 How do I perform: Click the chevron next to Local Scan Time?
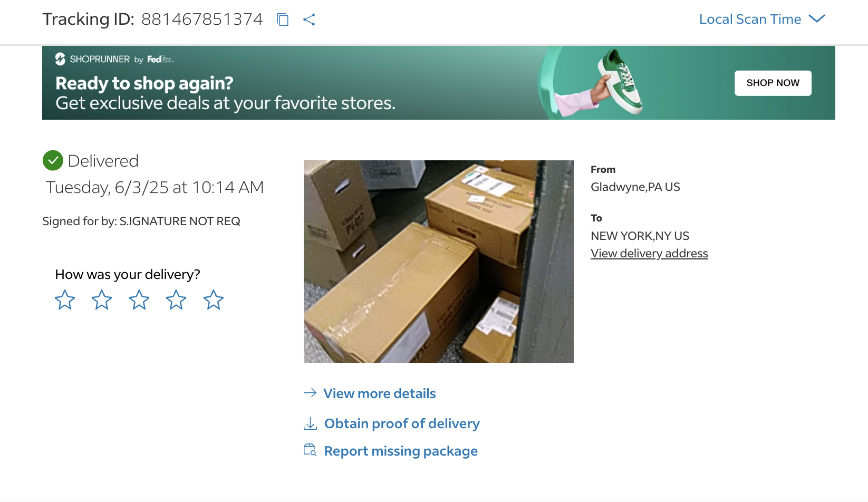[x=817, y=19]
